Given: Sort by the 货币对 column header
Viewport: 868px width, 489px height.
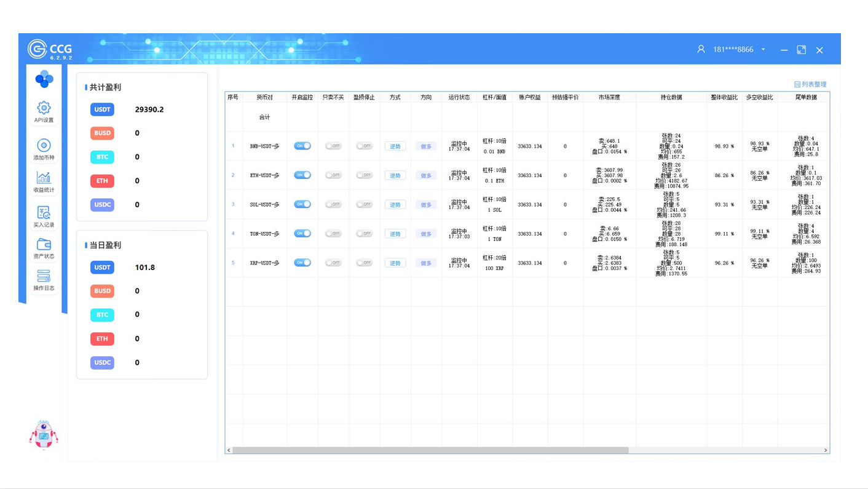Looking at the screenshot, I should pos(264,97).
